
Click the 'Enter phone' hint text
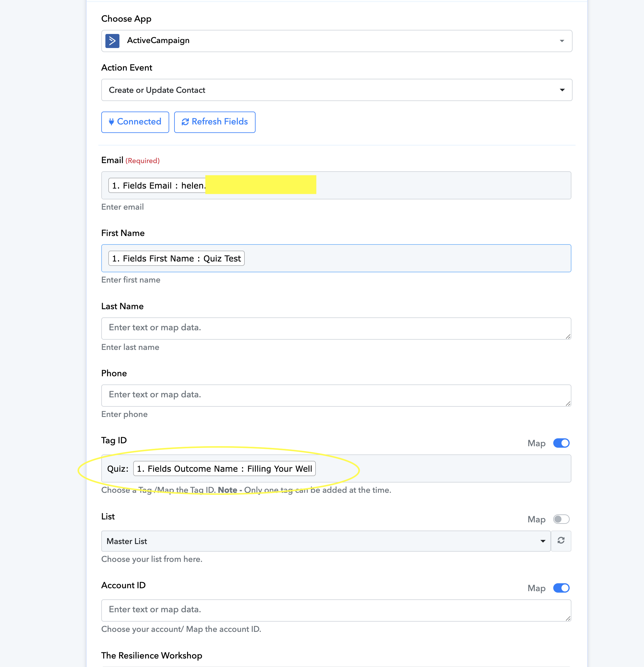124,414
